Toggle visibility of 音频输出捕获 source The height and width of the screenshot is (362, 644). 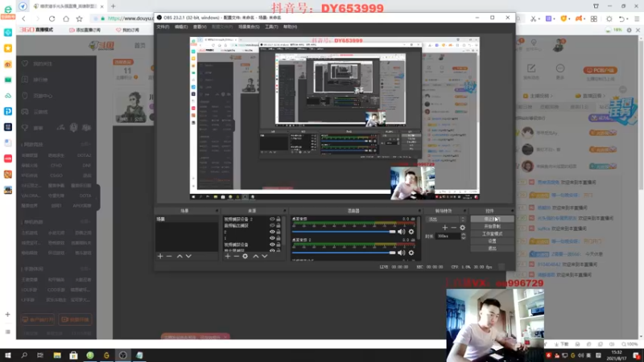272,225
